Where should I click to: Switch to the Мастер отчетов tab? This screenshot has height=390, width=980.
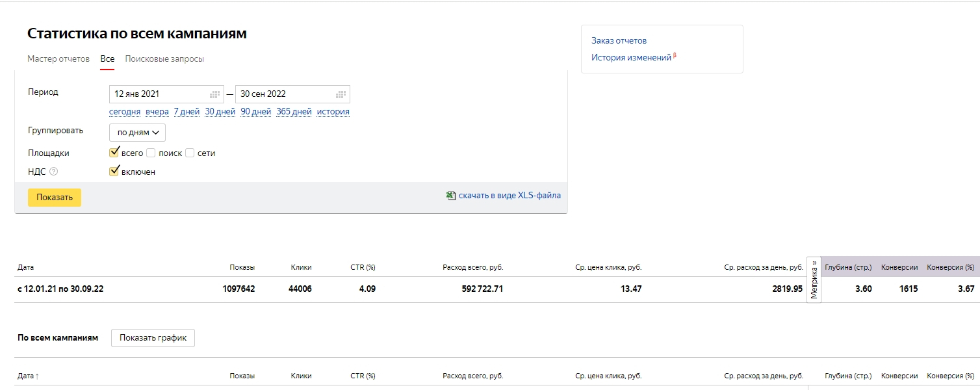point(58,59)
